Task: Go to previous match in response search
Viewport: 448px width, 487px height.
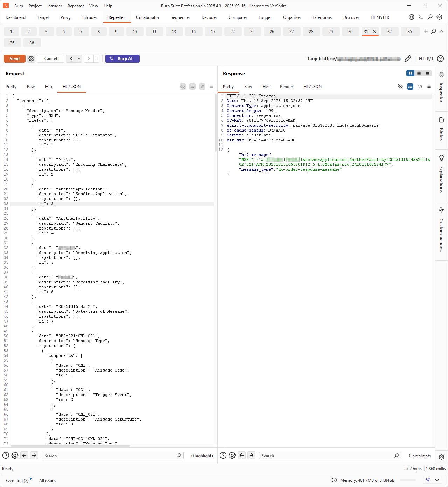Action: coord(242,456)
